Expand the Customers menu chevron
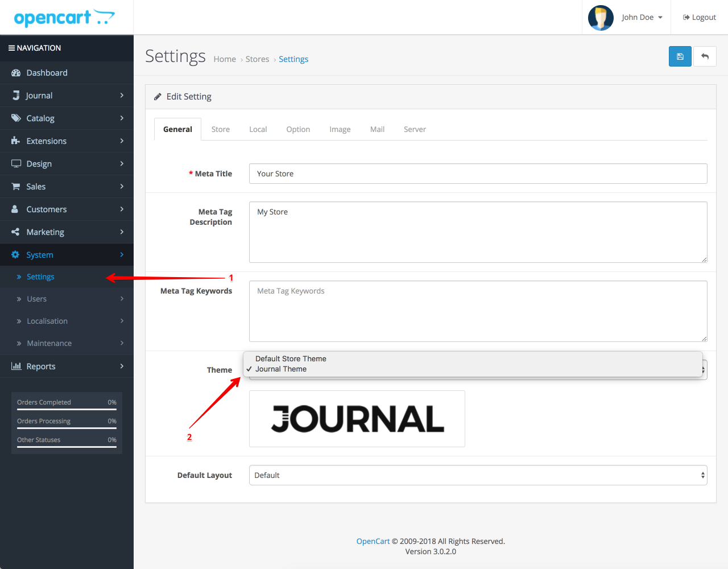This screenshot has width=728, height=569. click(x=122, y=209)
